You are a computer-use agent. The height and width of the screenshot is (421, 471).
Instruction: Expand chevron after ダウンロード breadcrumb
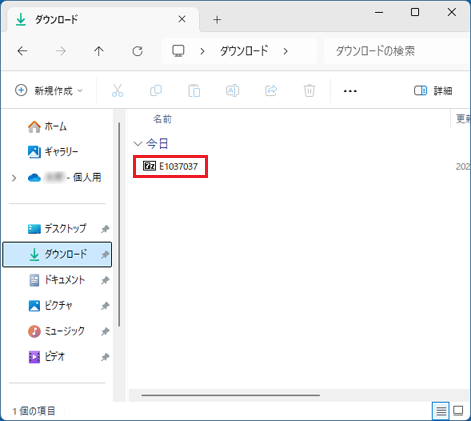click(285, 51)
